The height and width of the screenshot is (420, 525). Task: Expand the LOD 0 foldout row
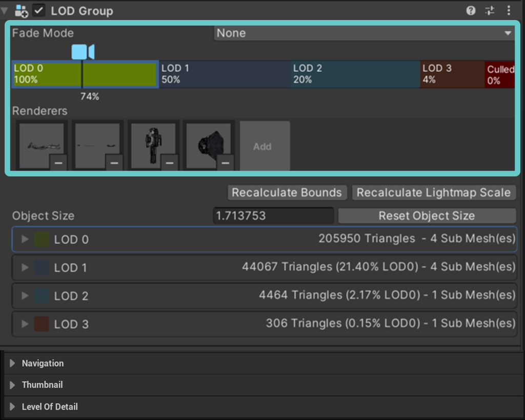[265, 239]
